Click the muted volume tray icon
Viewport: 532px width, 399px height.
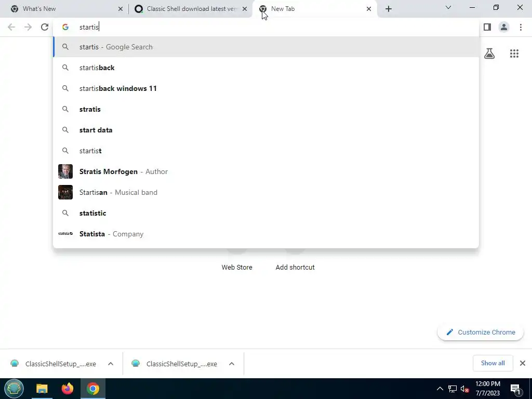click(465, 389)
